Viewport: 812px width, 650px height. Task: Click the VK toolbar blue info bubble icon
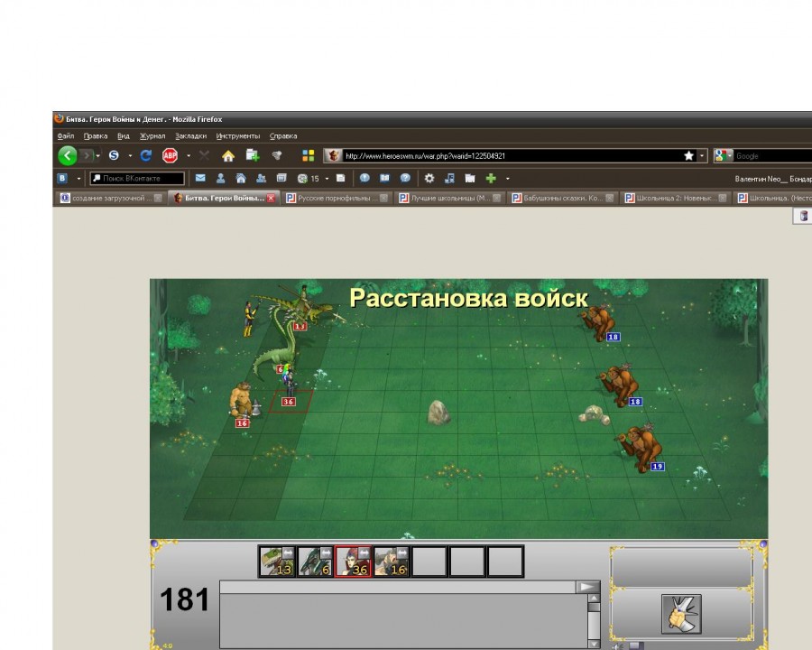point(364,179)
